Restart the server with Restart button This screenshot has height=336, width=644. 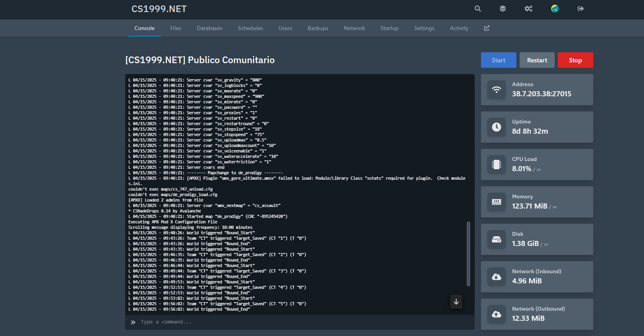(x=537, y=60)
